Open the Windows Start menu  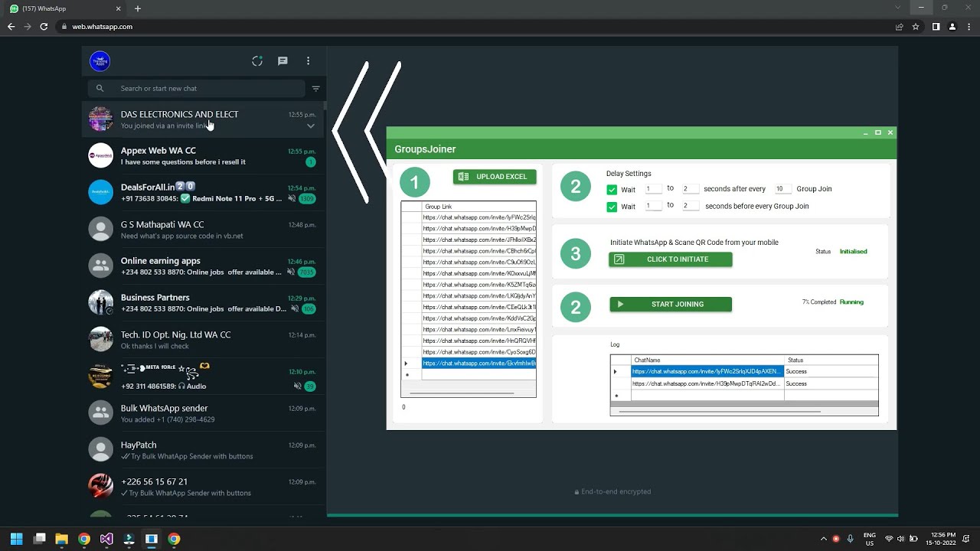coord(15,540)
